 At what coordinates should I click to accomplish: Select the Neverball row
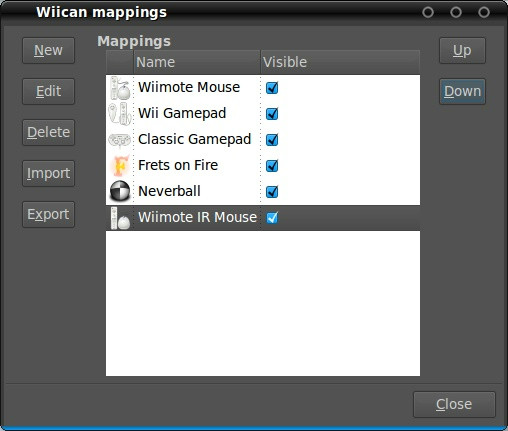pos(263,192)
